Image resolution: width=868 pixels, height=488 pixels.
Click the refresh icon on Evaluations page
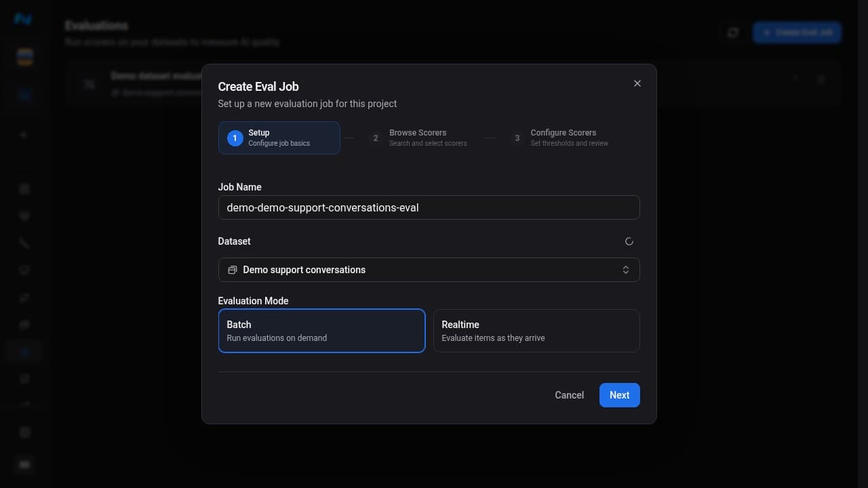[x=733, y=33]
